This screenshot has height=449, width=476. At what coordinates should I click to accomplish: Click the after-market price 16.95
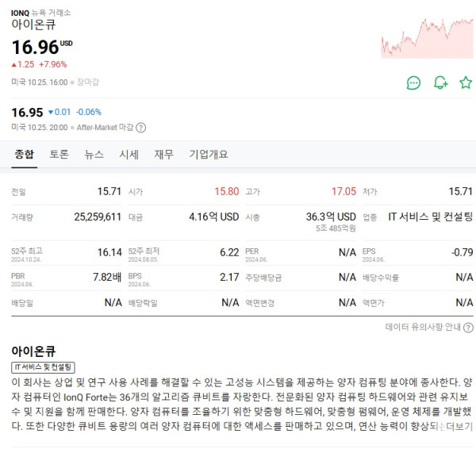(x=27, y=113)
